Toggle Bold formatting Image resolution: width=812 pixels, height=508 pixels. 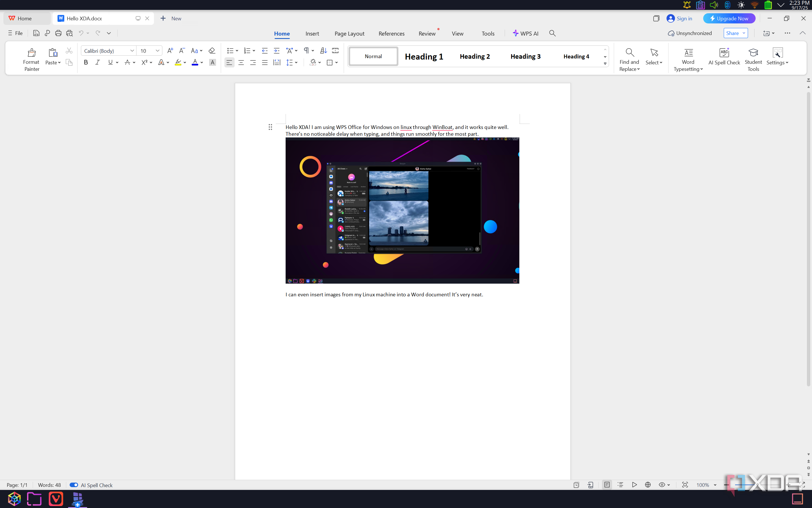point(86,62)
